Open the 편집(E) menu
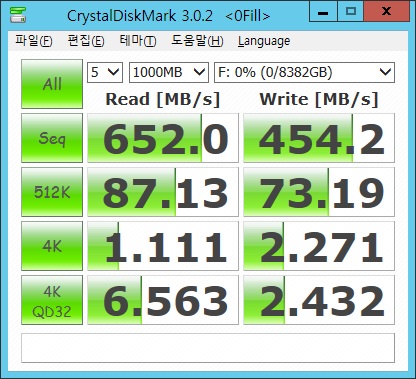This screenshot has height=379, width=416. 86,41
